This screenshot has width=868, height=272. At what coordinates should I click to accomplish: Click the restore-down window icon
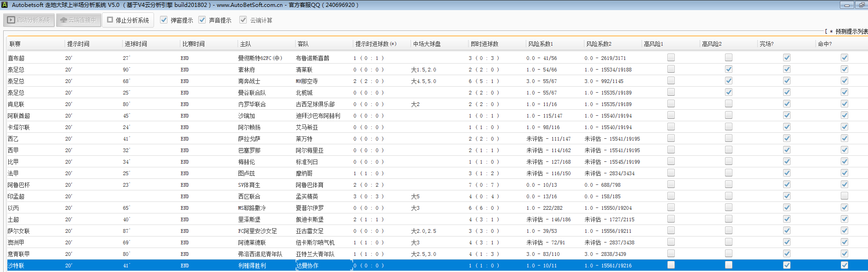861,5
